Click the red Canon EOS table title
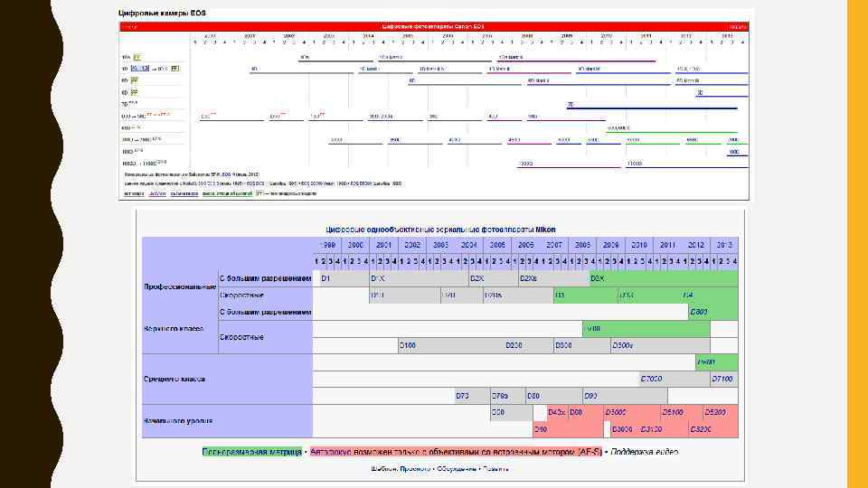This screenshot has width=868, height=488. point(433,26)
